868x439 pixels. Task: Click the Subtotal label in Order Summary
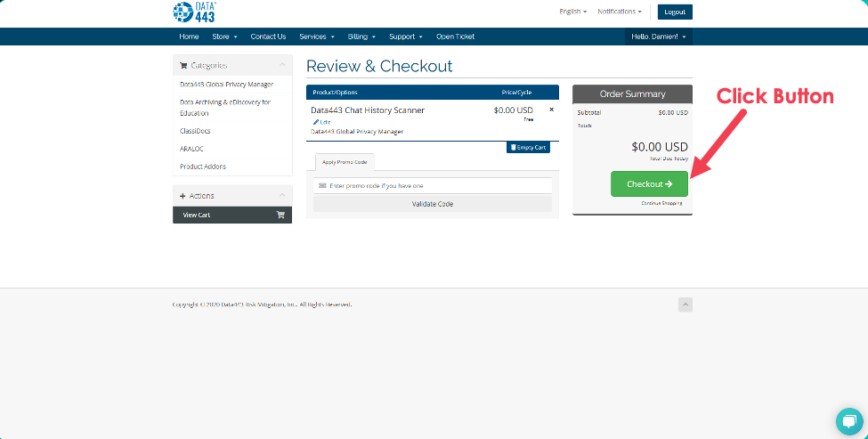point(589,112)
